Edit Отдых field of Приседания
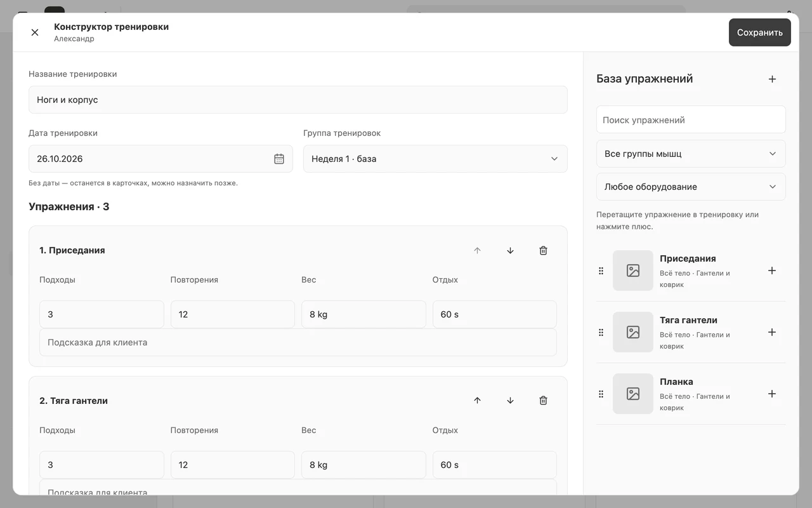This screenshot has height=508, width=812. tap(494, 314)
